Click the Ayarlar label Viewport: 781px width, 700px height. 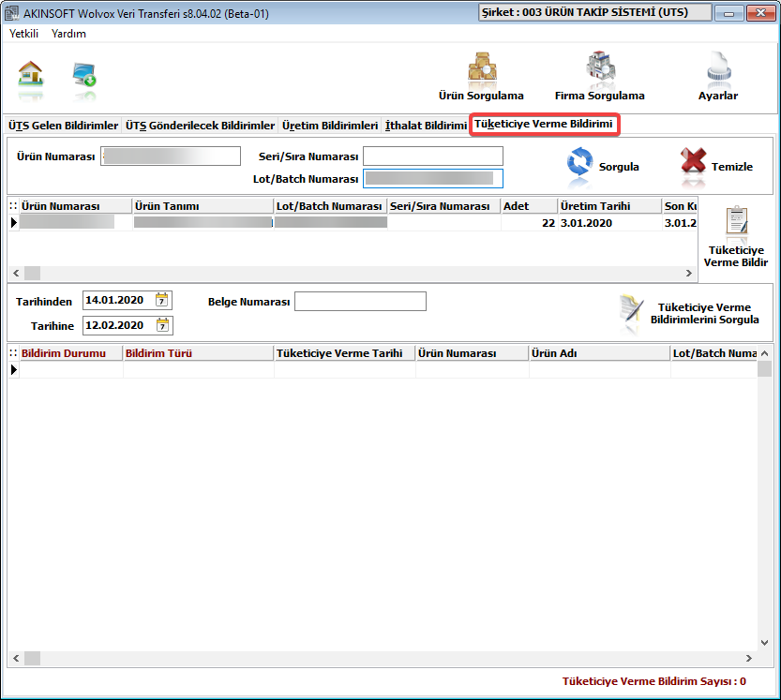pyautogui.click(x=718, y=96)
